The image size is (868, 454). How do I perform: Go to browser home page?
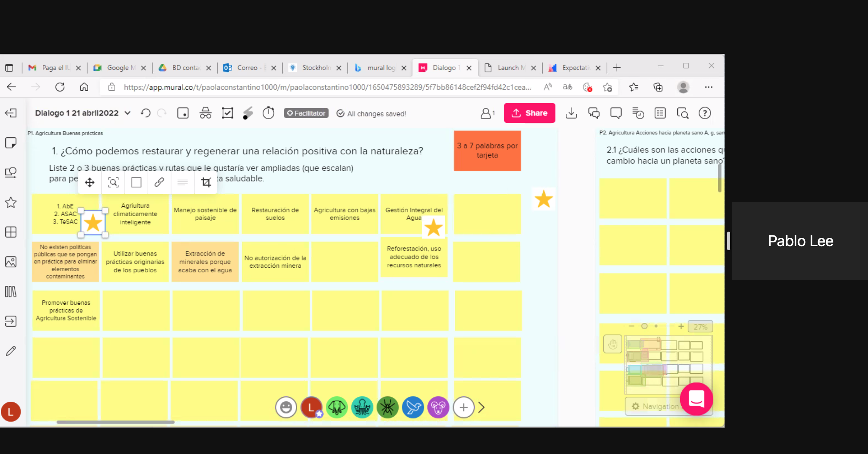[84, 87]
